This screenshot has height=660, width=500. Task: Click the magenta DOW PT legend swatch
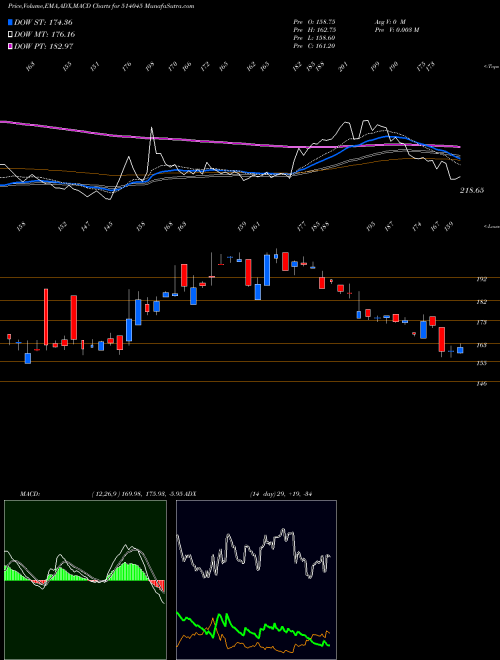click(11, 46)
